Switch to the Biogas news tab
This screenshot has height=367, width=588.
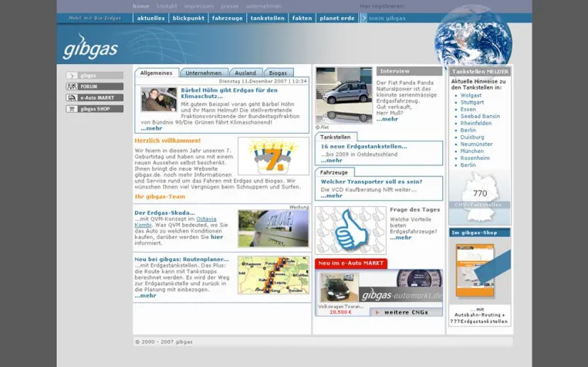tap(278, 73)
